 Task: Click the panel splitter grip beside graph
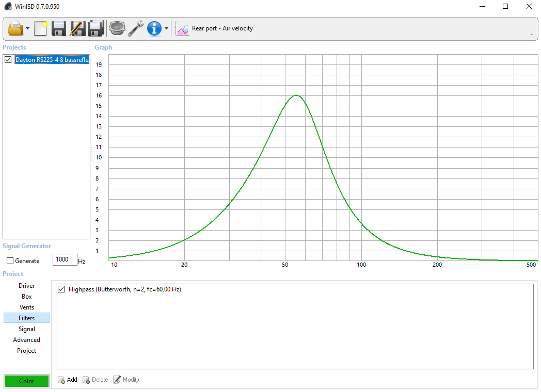(92, 154)
